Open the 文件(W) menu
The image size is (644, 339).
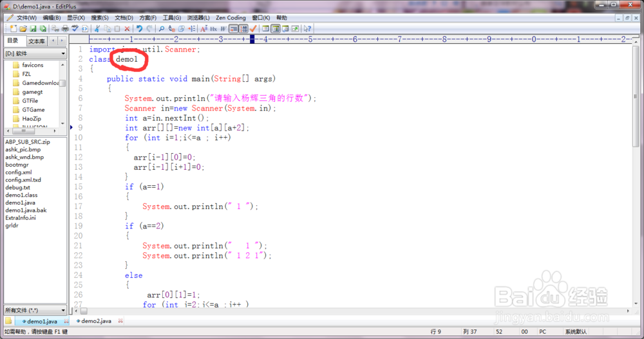click(26, 17)
